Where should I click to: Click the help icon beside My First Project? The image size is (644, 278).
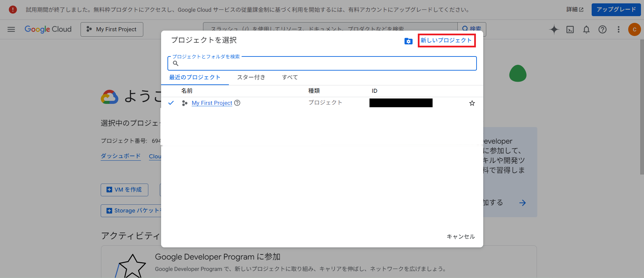237,103
